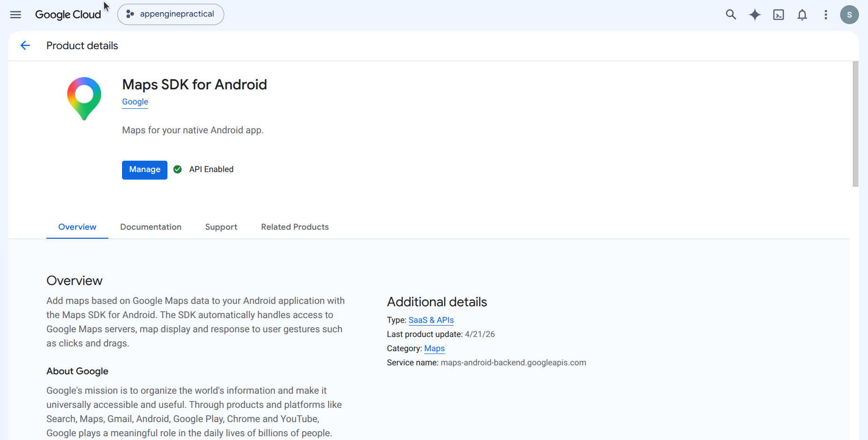
Task: Click the page vertical scrollbar thumb
Action: coord(855,124)
